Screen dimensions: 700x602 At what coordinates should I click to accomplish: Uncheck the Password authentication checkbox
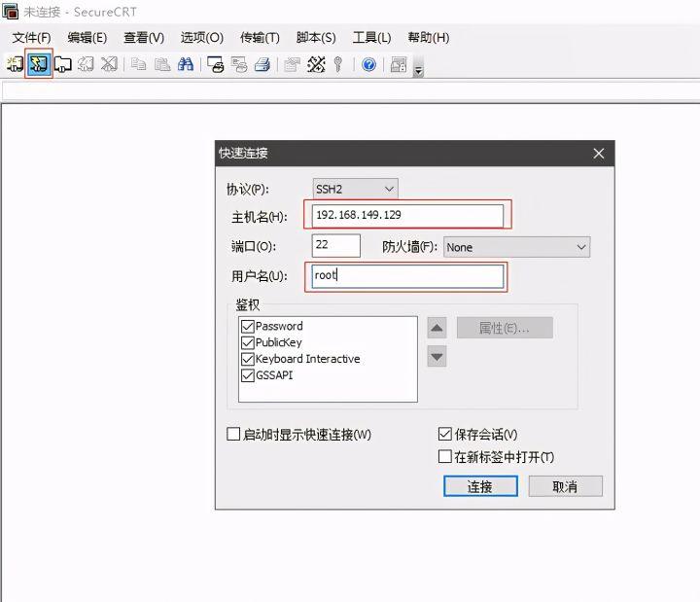pos(247,327)
